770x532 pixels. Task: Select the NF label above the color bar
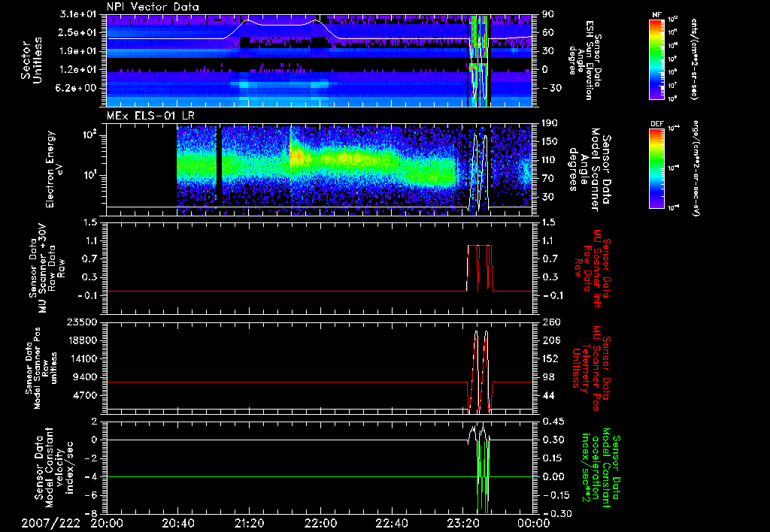point(656,15)
